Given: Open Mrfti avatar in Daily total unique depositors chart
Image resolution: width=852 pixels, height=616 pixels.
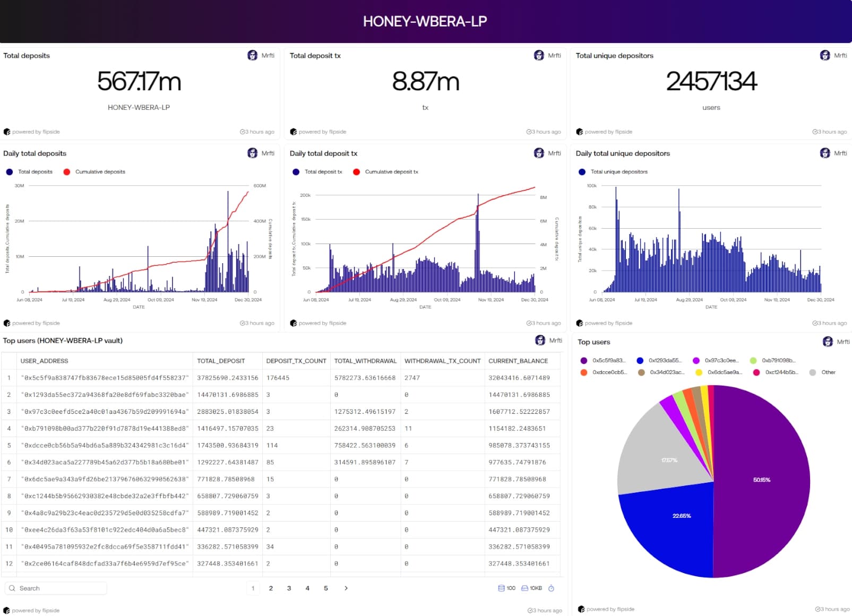Looking at the screenshot, I should (825, 153).
